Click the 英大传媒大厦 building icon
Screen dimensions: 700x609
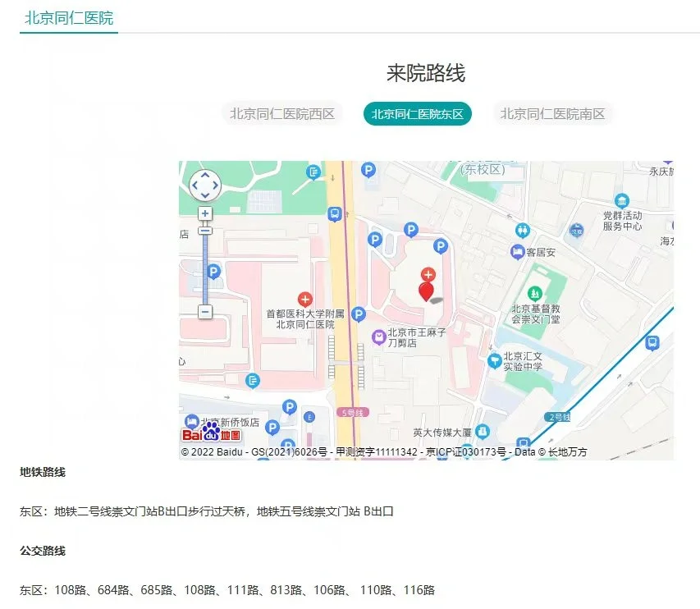(483, 431)
